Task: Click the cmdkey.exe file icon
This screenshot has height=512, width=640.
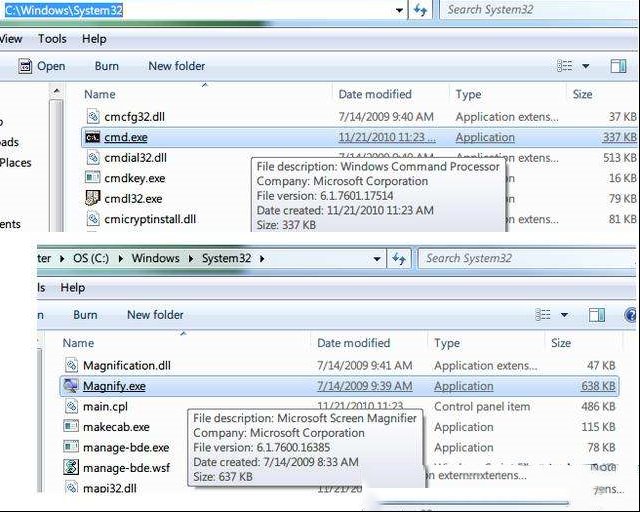Action: 92,178
